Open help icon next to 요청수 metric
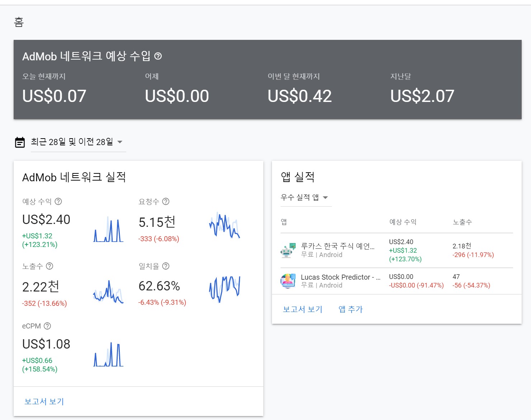531x420 pixels. point(166,201)
